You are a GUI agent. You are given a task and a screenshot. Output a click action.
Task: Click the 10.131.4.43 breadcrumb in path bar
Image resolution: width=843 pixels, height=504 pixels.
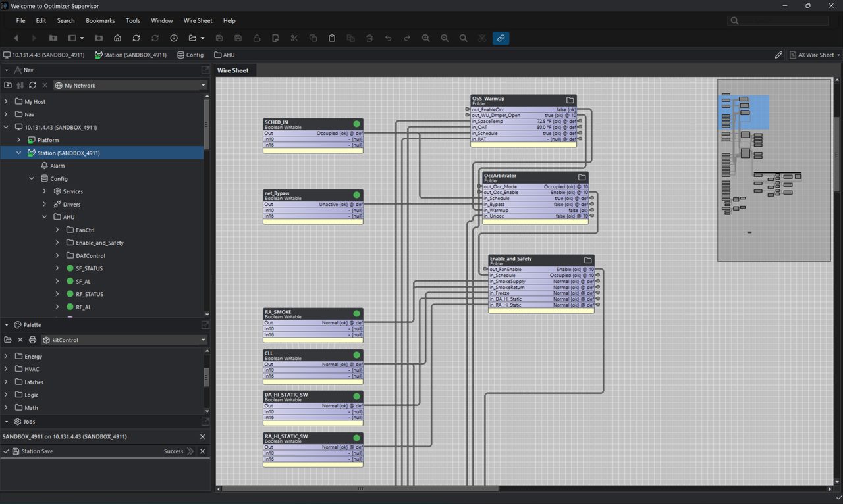click(x=43, y=55)
